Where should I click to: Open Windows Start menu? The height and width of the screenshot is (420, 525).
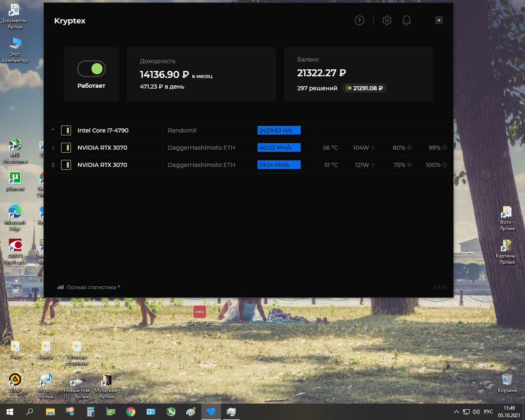[x=10, y=412]
